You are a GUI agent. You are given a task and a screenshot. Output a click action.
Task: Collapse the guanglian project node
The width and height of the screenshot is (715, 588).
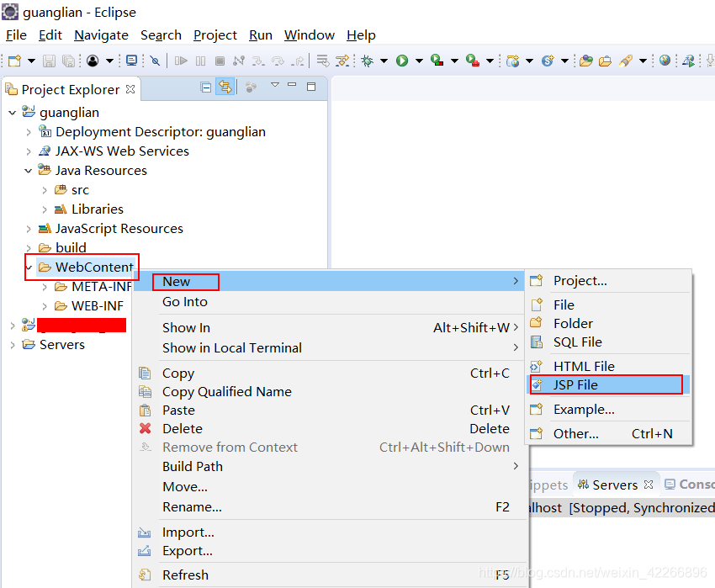[x=13, y=113]
